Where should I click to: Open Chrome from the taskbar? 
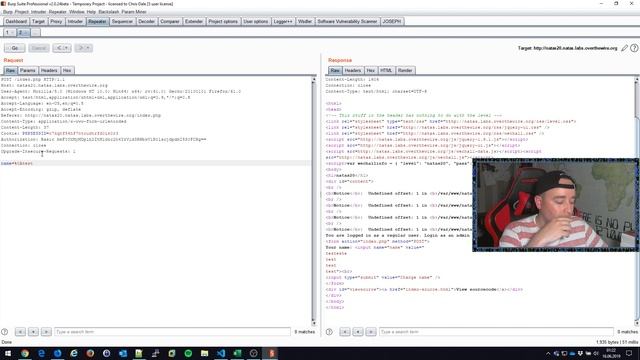coord(25,353)
